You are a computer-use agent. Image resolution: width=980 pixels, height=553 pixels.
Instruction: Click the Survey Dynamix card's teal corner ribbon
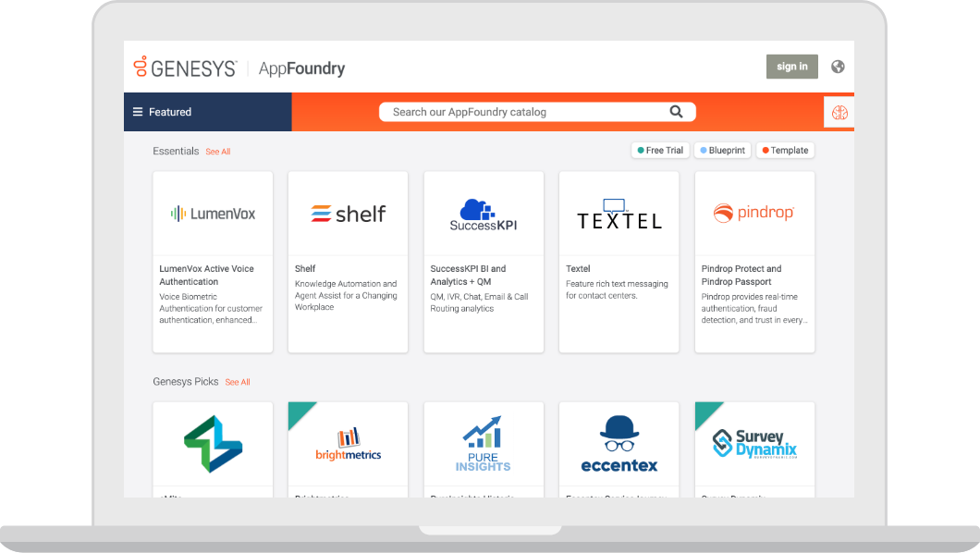pos(705,412)
